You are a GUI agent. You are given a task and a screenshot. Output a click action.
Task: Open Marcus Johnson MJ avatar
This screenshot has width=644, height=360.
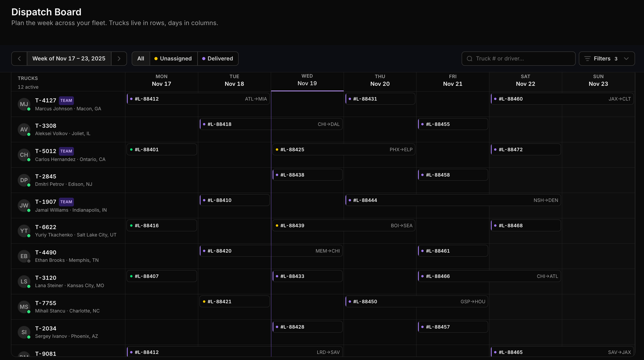coord(24,104)
